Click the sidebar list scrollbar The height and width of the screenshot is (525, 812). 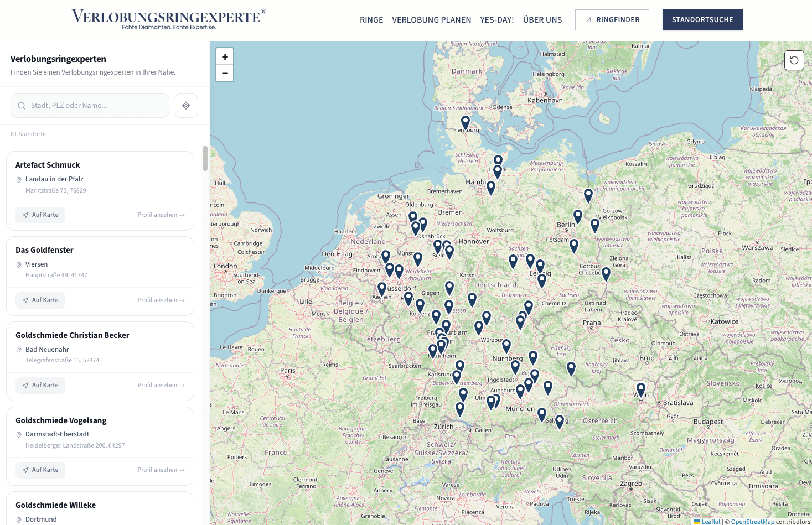pyautogui.click(x=205, y=158)
